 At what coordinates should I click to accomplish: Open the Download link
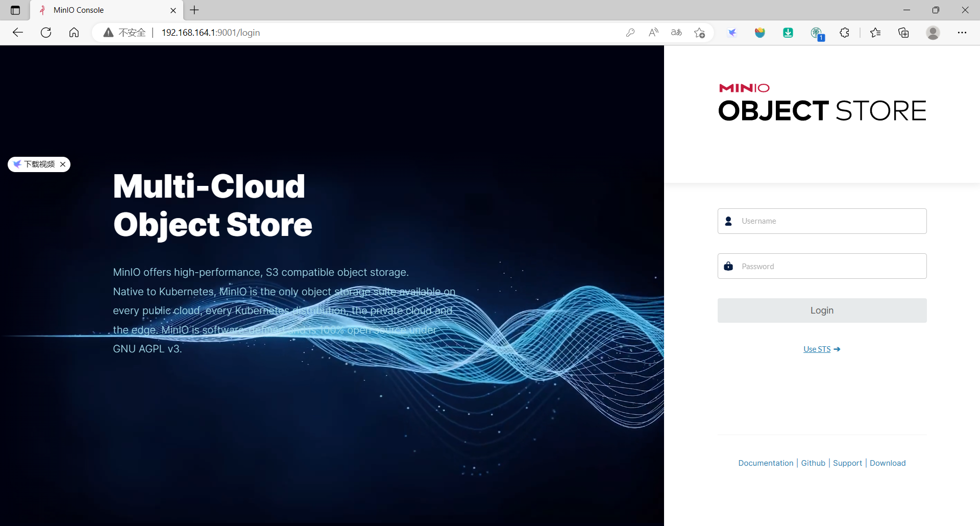[x=888, y=463]
